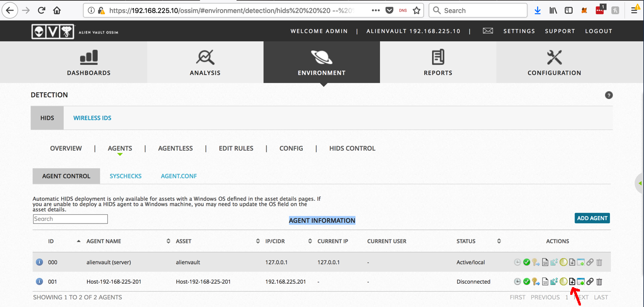Sort by Asset column arrows
The image size is (644, 307).
point(258,241)
